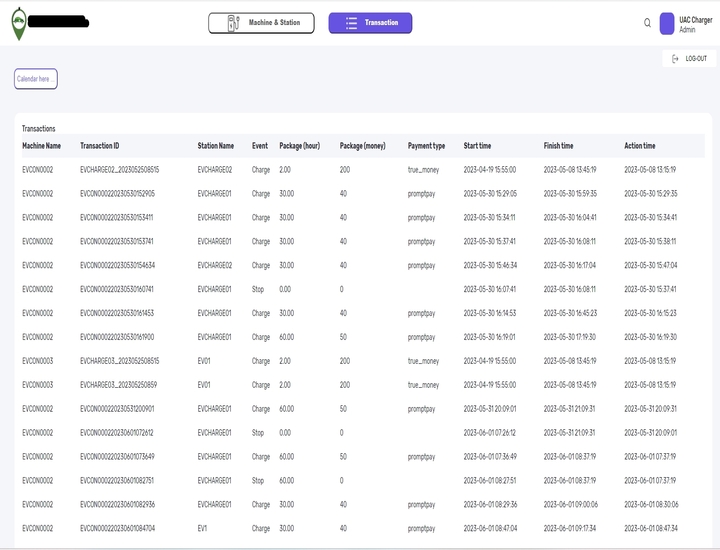The width and height of the screenshot is (720, 550).
Task: Switch to the Transaction tab
Action: [370, 23]
